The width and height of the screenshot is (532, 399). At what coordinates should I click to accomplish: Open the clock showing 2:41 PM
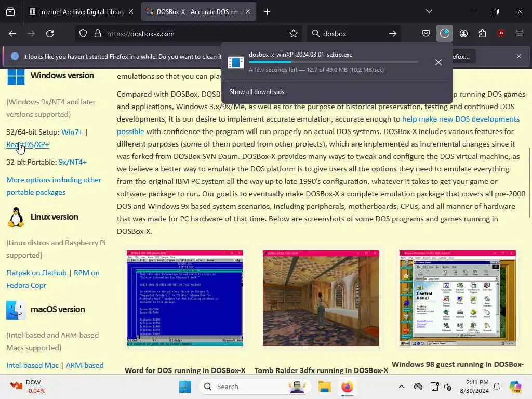(474, 387)
